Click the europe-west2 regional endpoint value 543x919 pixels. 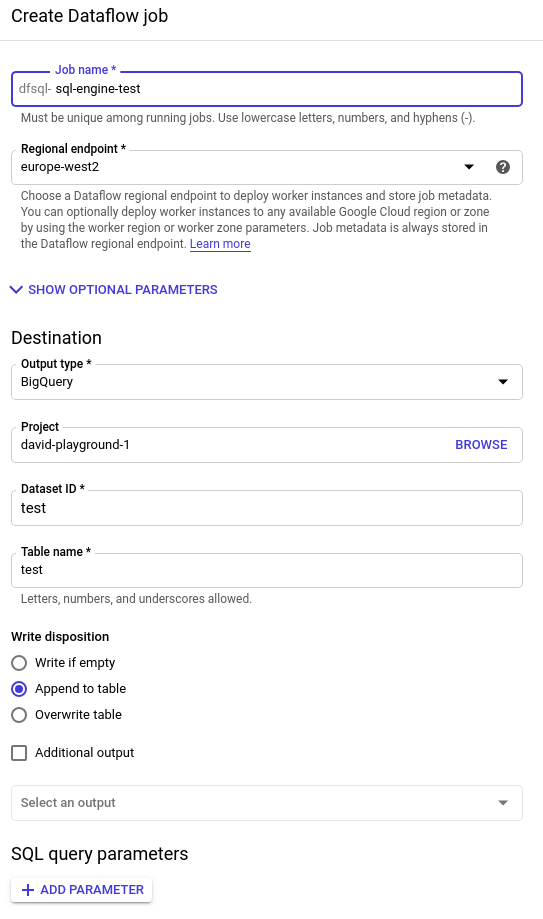[60, 167]
